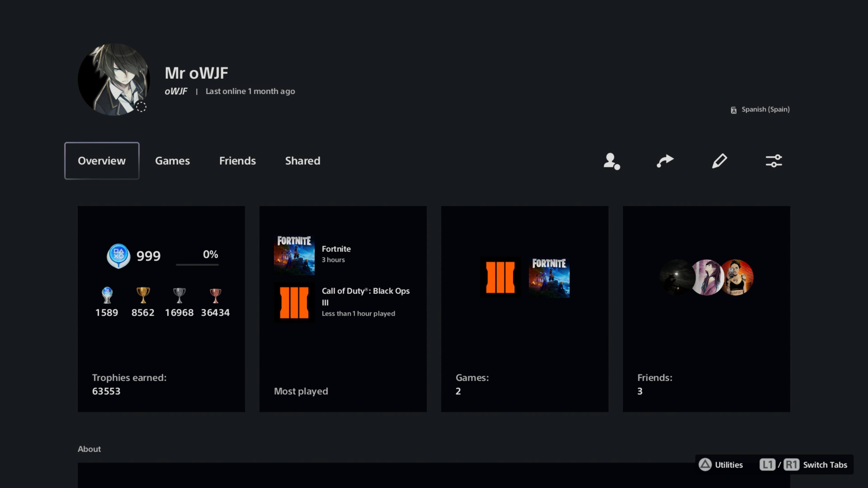Click the share profile arrow icon
The height and width of the screenshot is (488, 868).
coord(665,161)
